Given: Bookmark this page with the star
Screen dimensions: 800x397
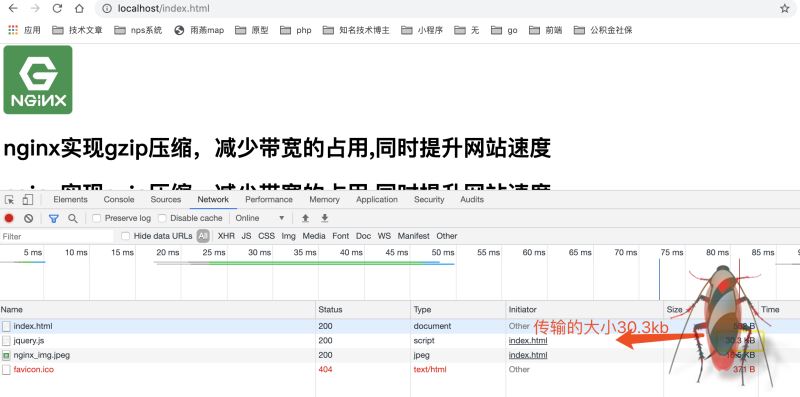Looking at the screenshot, I should click(x=785, y=9).
